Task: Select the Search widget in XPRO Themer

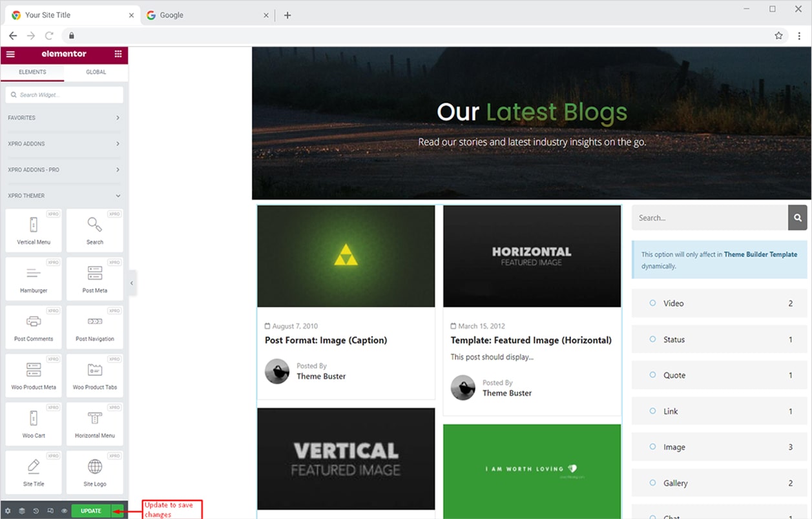Action: [95, 230]
